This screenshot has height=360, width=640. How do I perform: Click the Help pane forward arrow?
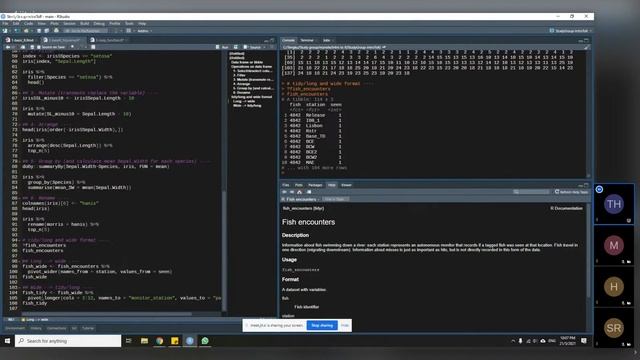pos(292,192)
